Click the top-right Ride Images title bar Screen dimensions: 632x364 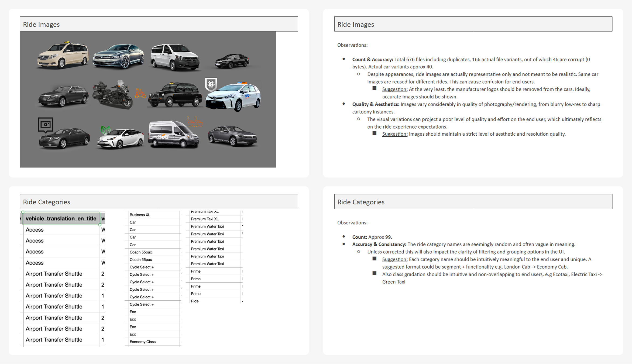coord(473,24)
